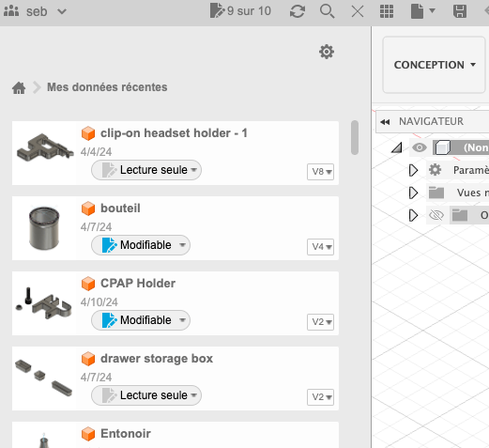Screen dimensions: 489x448
Task: Collapse root component tree triangle
Action: tap(397, 147)
